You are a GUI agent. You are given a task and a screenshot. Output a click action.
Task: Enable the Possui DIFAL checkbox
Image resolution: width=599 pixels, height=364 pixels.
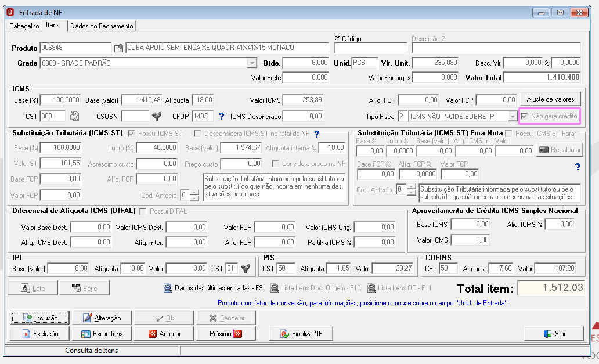[143, 211]
